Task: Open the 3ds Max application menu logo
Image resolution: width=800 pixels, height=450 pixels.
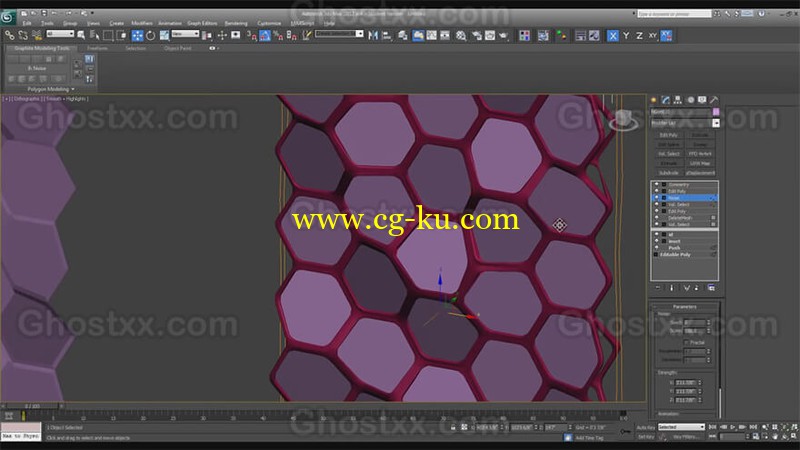Action: [x=8, y=16]
